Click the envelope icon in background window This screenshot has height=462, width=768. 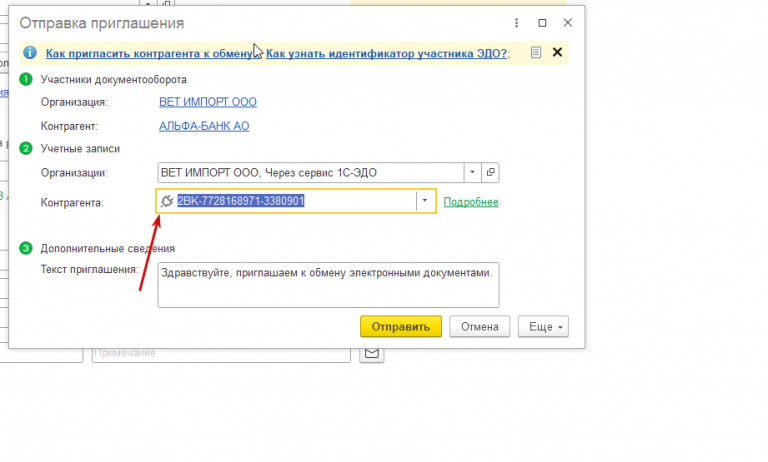[x=372, y=354]
